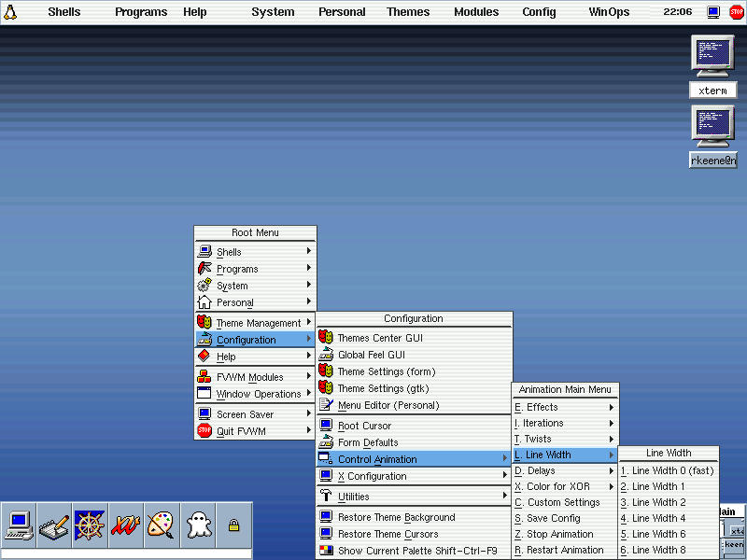Click the penguin icon in the top bar
This screenshot has width=747, height=560.
[x=10, y=12]
